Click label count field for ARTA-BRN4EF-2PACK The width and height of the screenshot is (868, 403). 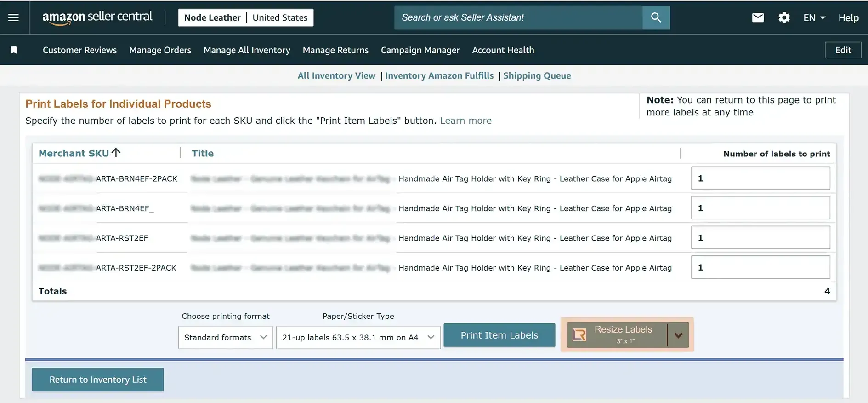click(760, 178)
